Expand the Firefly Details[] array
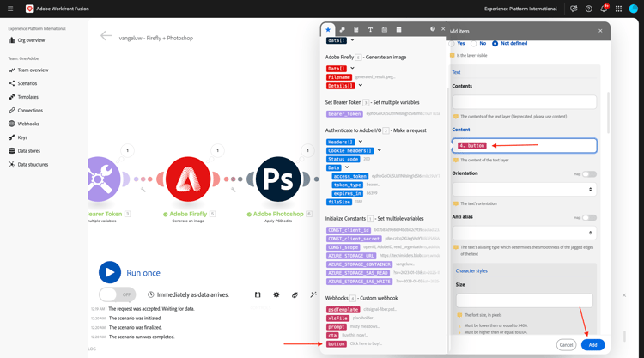 coord(360,85)
